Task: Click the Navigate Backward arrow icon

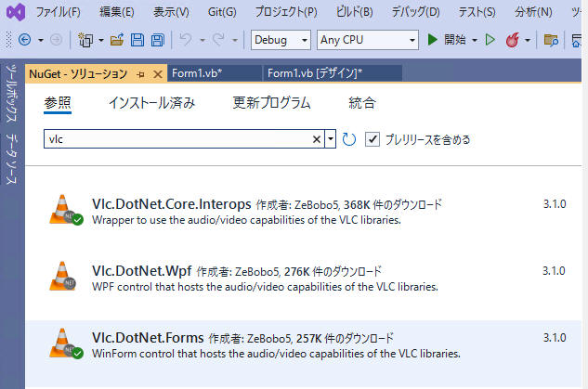Action: point(24,40)
